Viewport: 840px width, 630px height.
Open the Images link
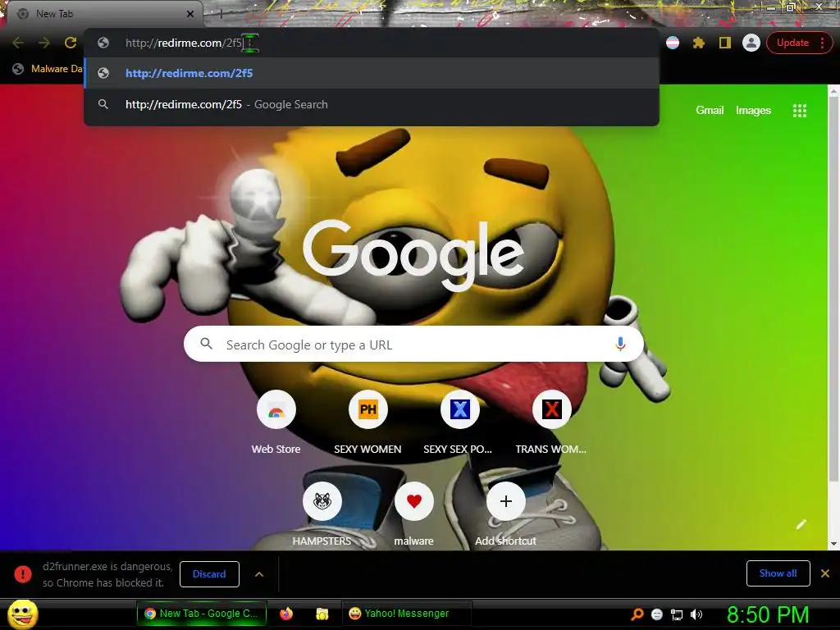click(753, 111)
